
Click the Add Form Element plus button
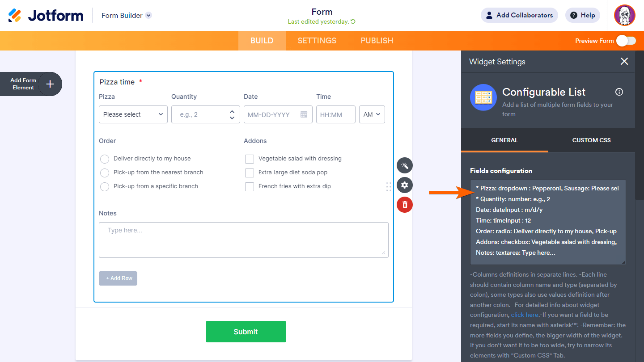pos(50,84)
